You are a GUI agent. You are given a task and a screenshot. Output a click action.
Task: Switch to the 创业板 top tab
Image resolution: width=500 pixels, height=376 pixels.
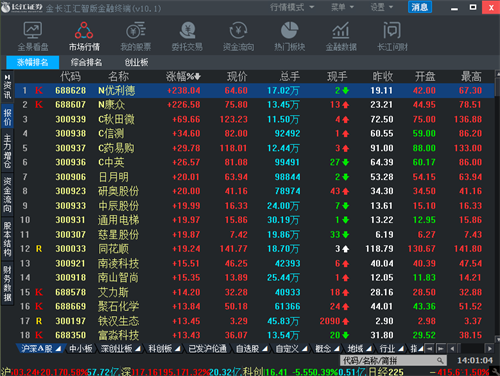(x=136, y=62)
